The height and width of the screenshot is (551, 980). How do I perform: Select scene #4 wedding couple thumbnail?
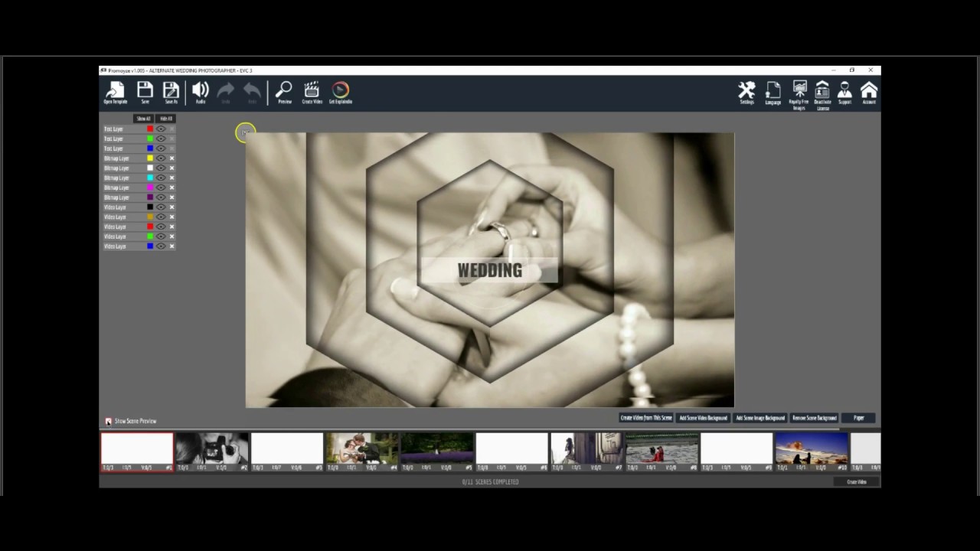362,452
